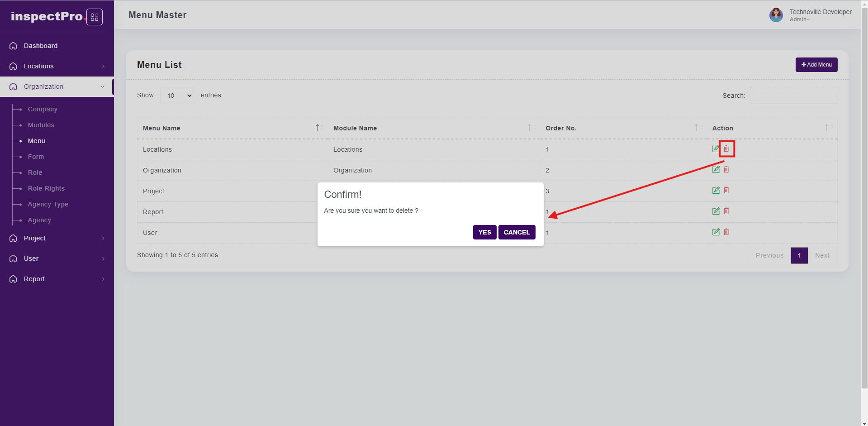Click the Search input field

tap(793, 96)
